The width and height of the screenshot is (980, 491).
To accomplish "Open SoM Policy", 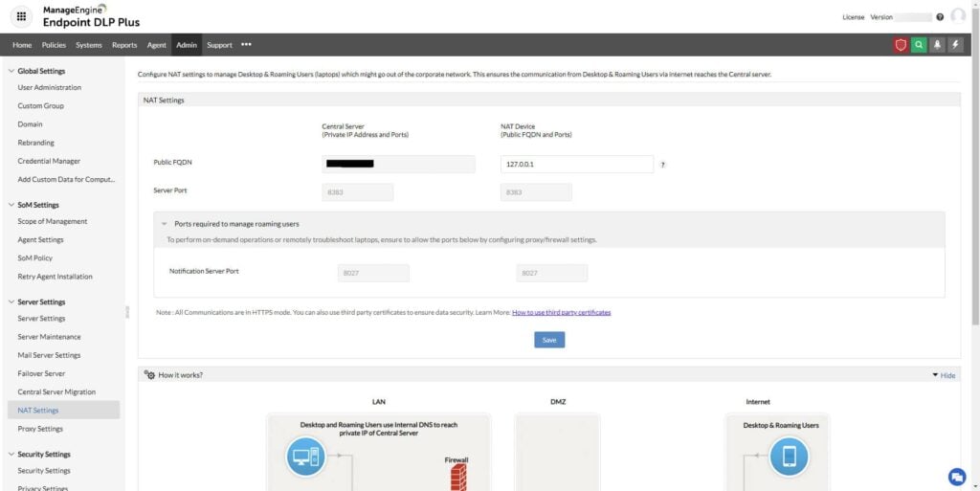I will pos(35,258).
